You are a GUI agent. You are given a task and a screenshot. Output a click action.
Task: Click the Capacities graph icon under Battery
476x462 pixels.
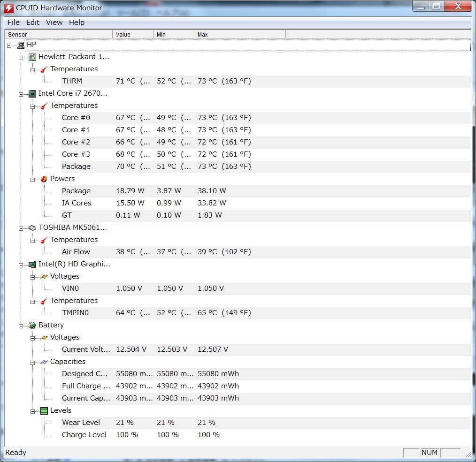tap(44, 362)
